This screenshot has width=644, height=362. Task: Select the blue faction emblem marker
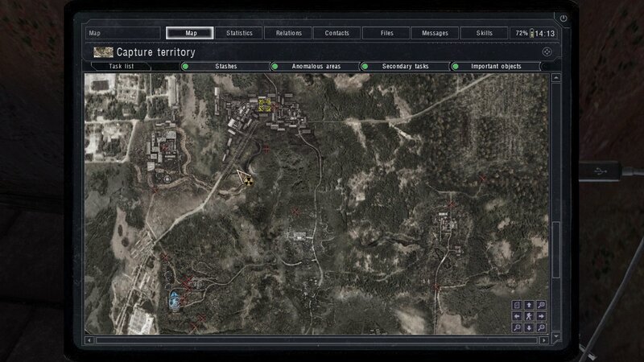coord(175,300)
